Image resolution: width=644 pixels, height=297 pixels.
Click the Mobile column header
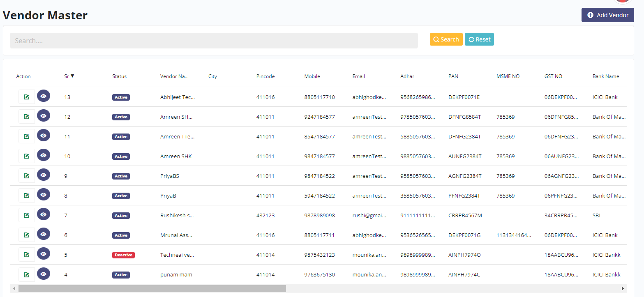click(312, 76)
